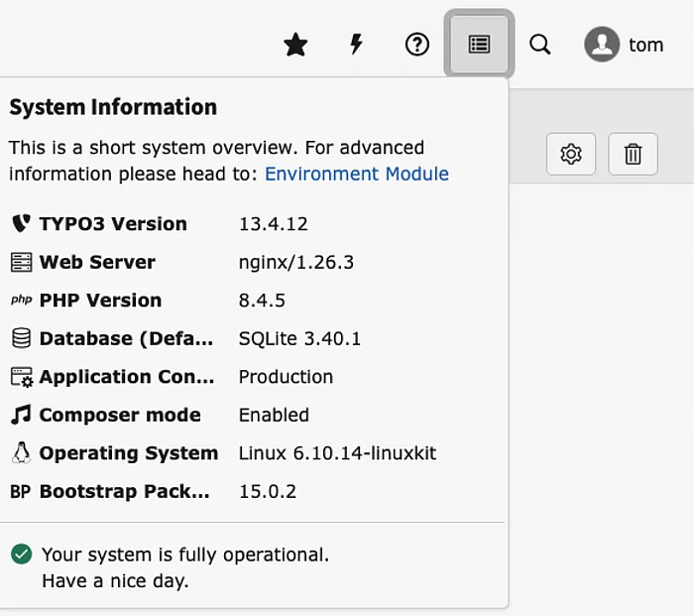Screen dimensions: 694x616
Task: Click the Database cylinder icon
Action: [21, 338]
